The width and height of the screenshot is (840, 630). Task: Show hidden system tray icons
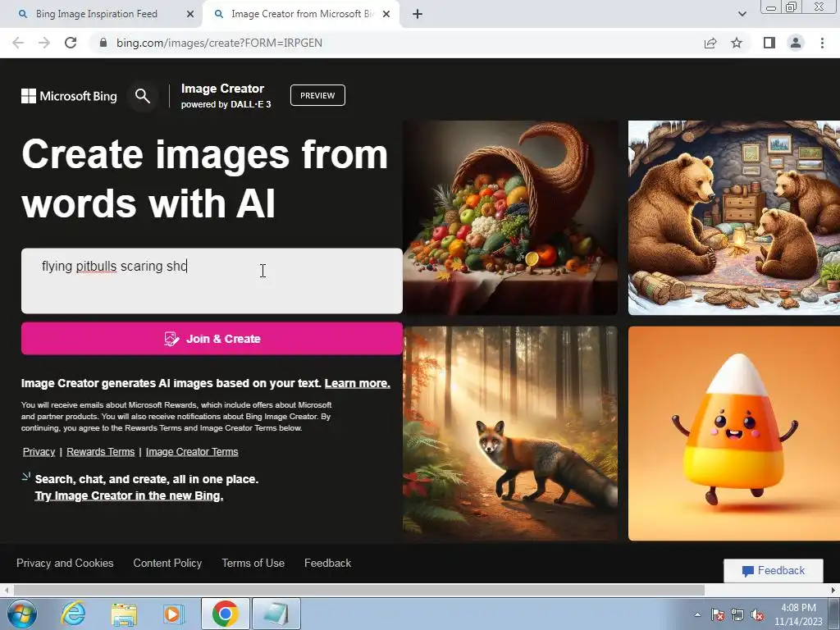click(x=697, y=615)
